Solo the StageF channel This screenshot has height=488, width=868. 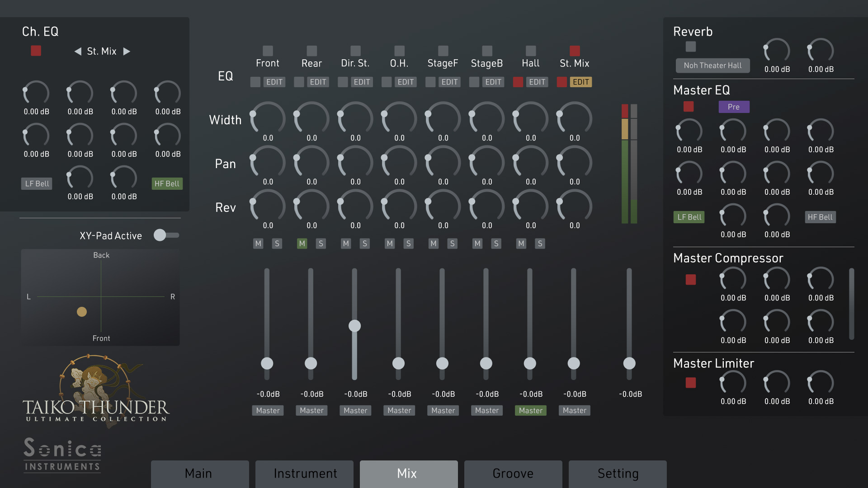453,244
